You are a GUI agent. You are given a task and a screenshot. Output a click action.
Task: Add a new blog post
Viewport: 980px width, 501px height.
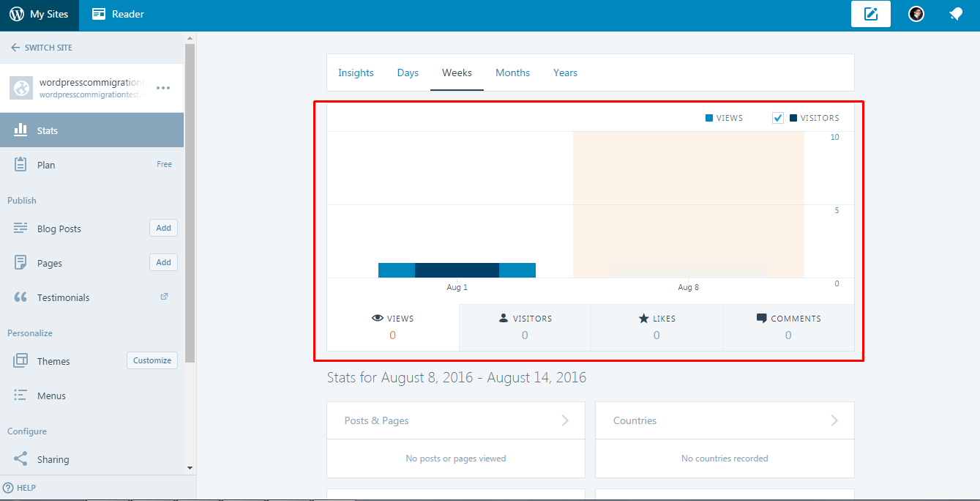[162, 228]
